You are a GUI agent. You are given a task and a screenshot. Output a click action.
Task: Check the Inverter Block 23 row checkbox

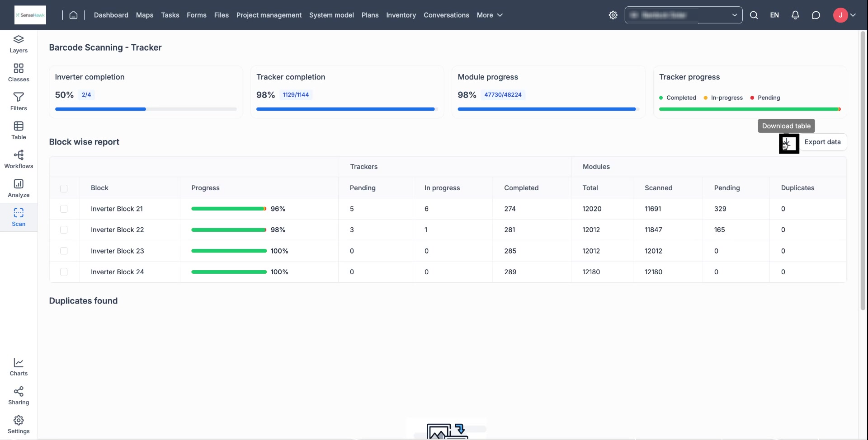[x=64, y=251]
